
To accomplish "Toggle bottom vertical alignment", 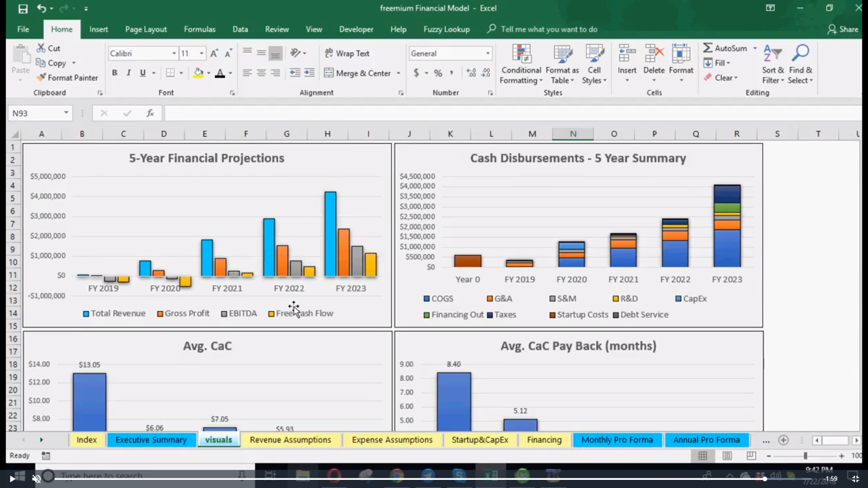I will (275, 54).
